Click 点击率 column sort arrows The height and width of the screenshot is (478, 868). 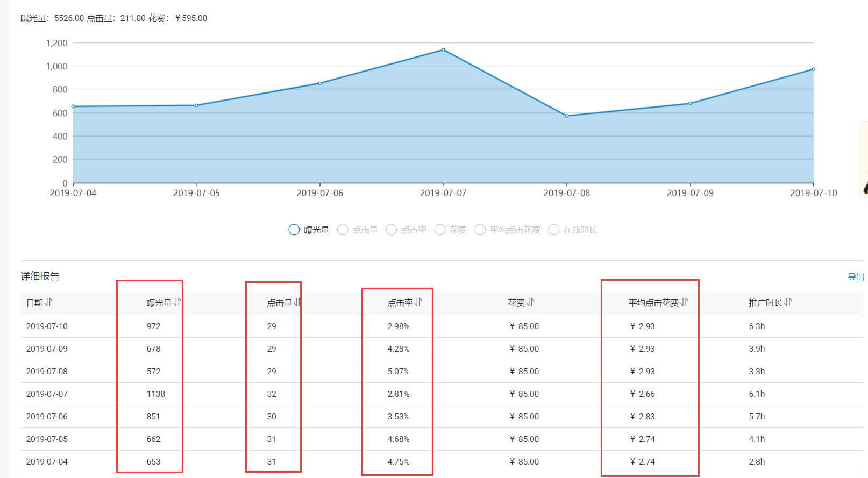[418, 303]
